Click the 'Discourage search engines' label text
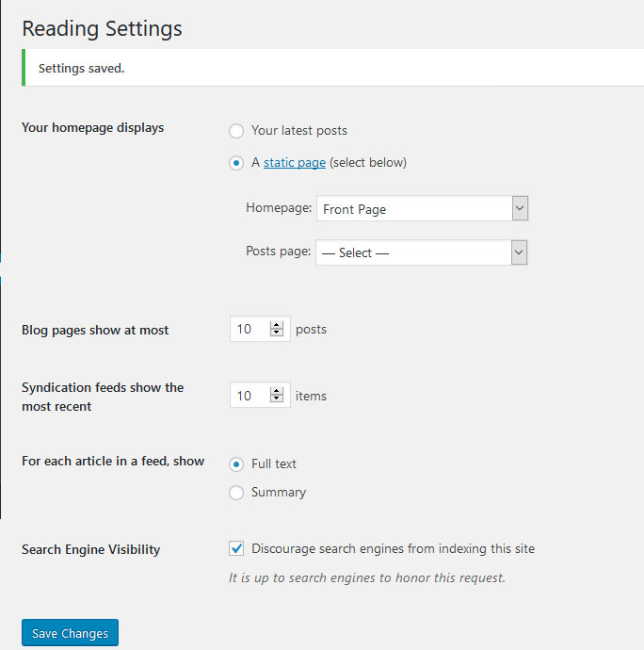644x650 pixels. pyautogui.click(x=393, y=549)
